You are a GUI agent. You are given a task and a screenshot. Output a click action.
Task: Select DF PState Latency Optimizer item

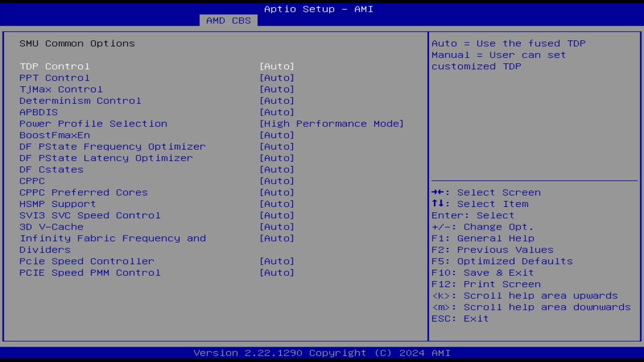(x=106, y=158)
